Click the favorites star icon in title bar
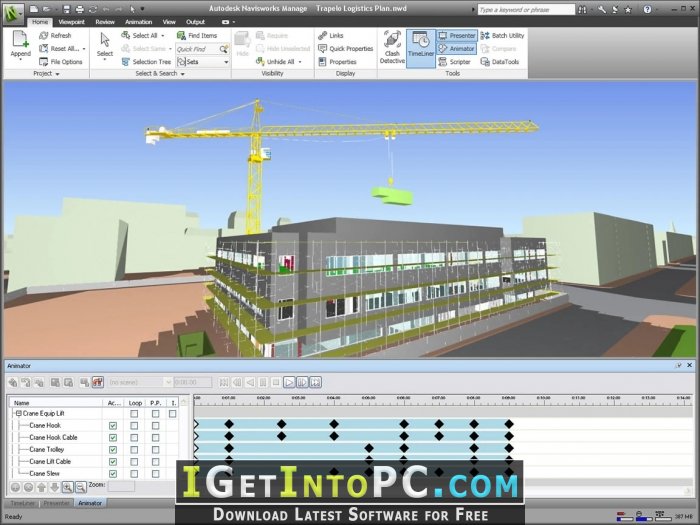Screen dimensions: 700x525 (628, 9)
